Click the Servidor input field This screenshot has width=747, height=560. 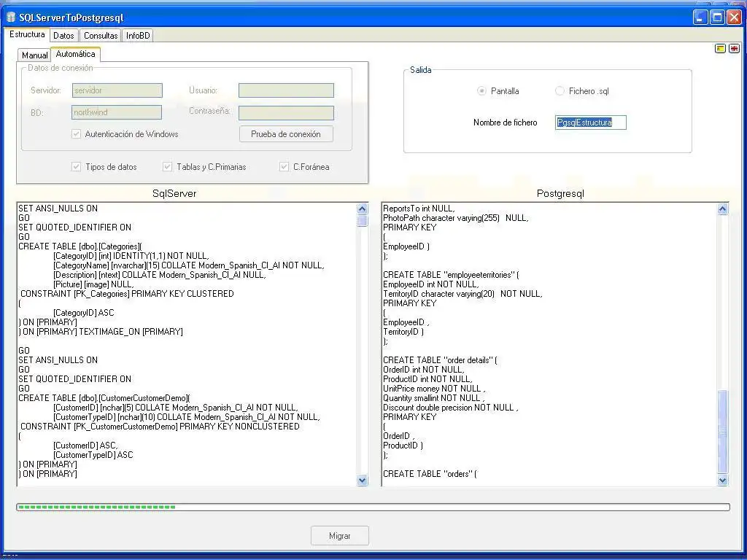click(x=117, y=90)
